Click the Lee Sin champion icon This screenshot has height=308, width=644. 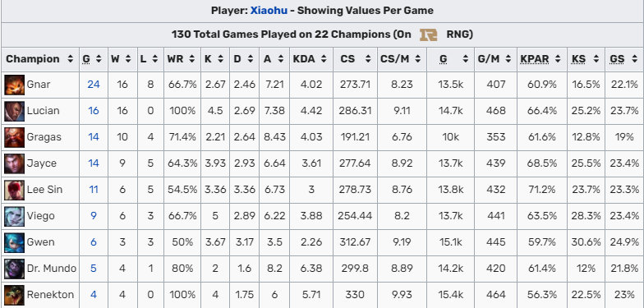tap(15, 190)
